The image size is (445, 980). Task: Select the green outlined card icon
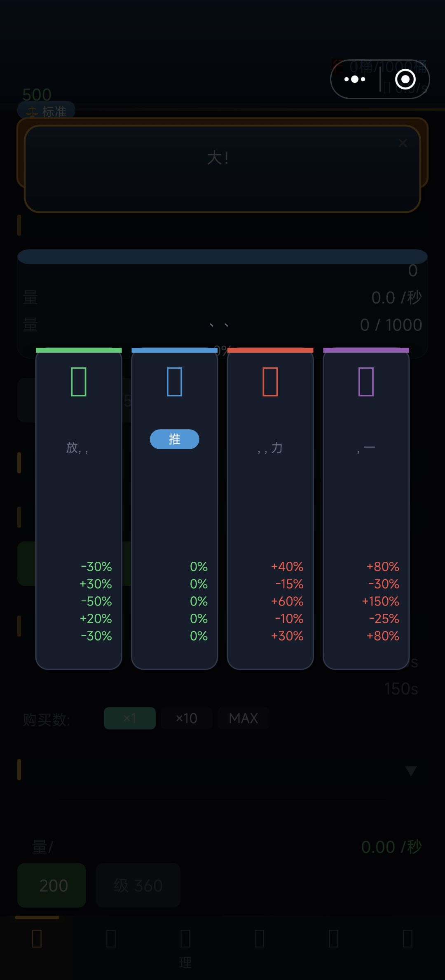point(79,382)
